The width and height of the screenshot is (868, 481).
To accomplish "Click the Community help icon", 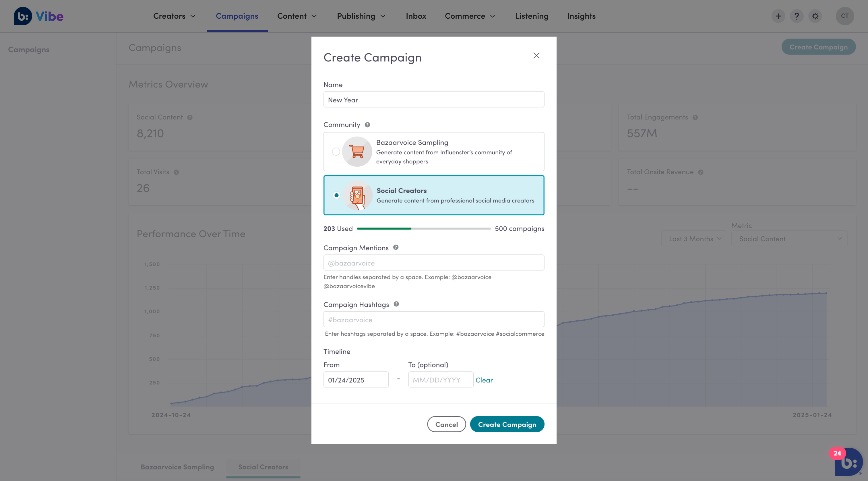I will tap(367, 125).
